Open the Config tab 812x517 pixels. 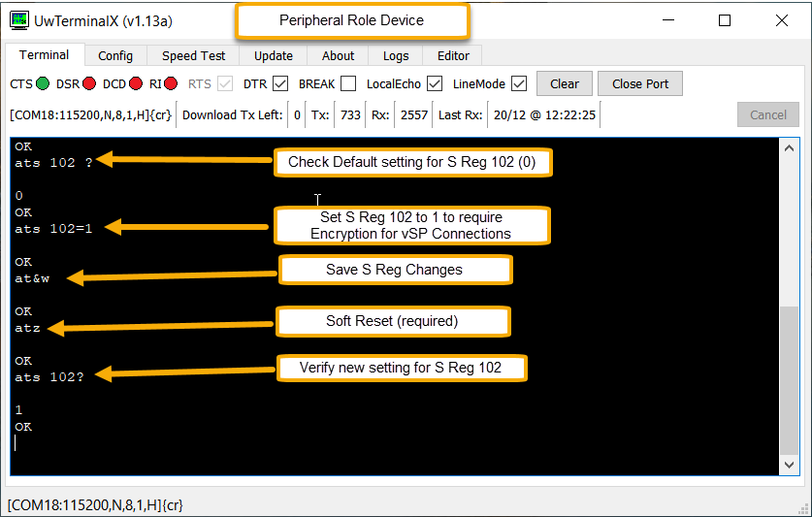point(115,56)
